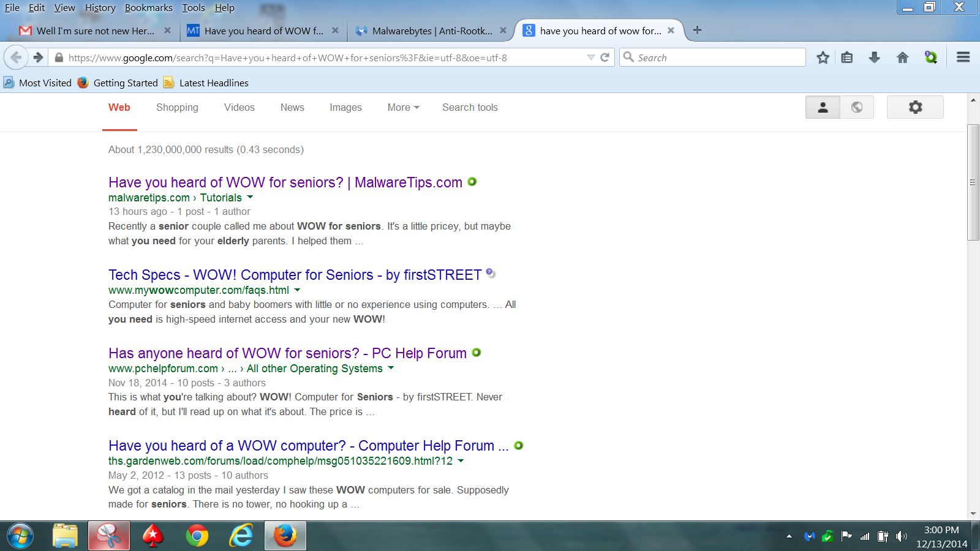
Task: Hide private results with the globe icon
Action: point(857,107)
